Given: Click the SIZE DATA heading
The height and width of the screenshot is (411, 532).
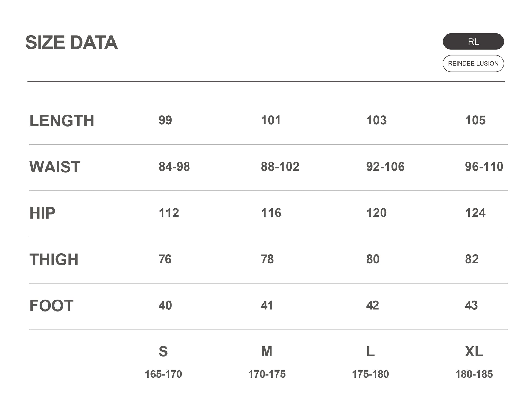Looking at the screenshot, I should 71,43.
